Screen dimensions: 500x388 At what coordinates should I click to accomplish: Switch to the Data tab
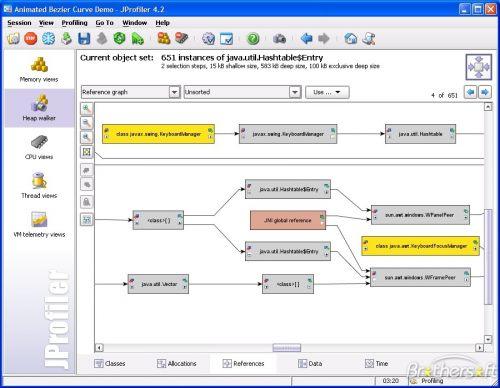[x=310, y=363]
